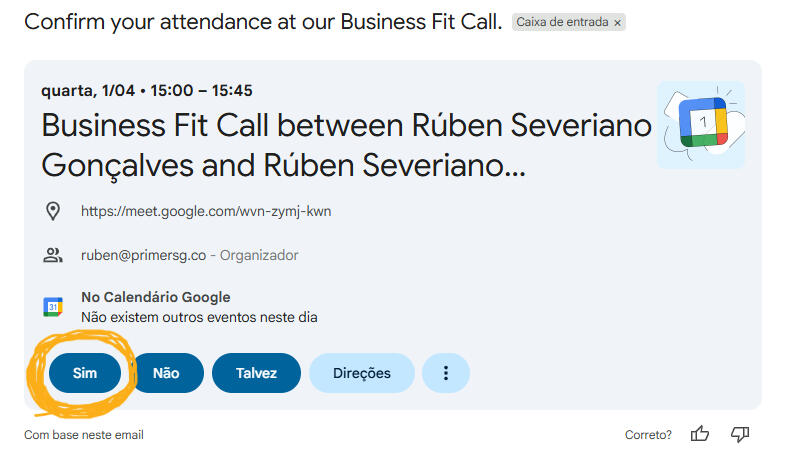
Task: Decline the invite by pressing Não
Action: coord(166,373)
